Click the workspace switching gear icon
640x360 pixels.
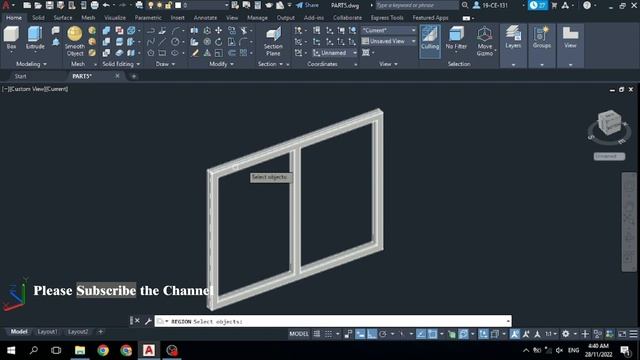click(x=565, y=334)
